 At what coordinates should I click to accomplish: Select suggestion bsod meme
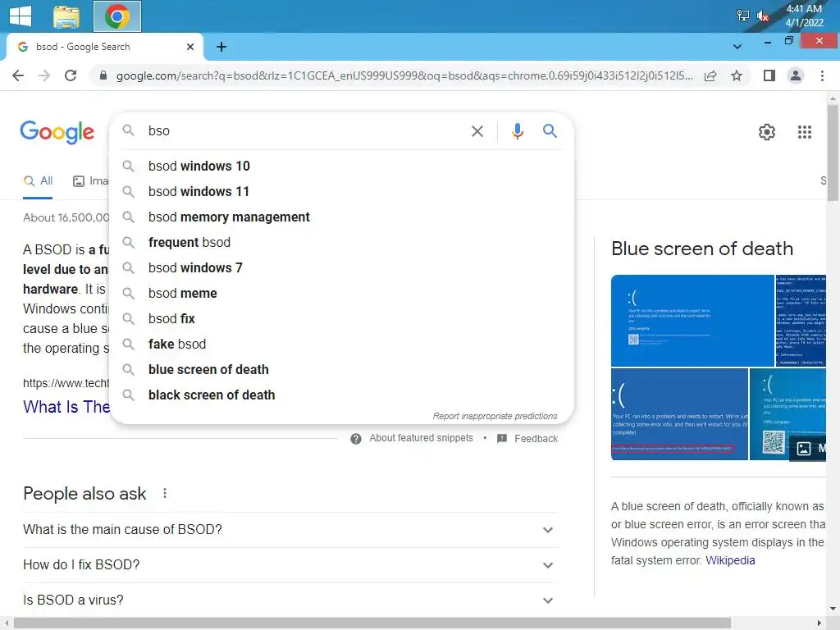342,294
